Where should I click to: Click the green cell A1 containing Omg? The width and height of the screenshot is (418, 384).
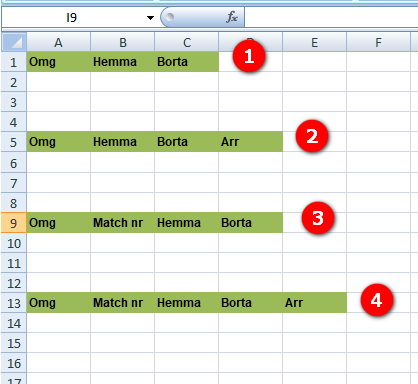[x=58, y=62]
